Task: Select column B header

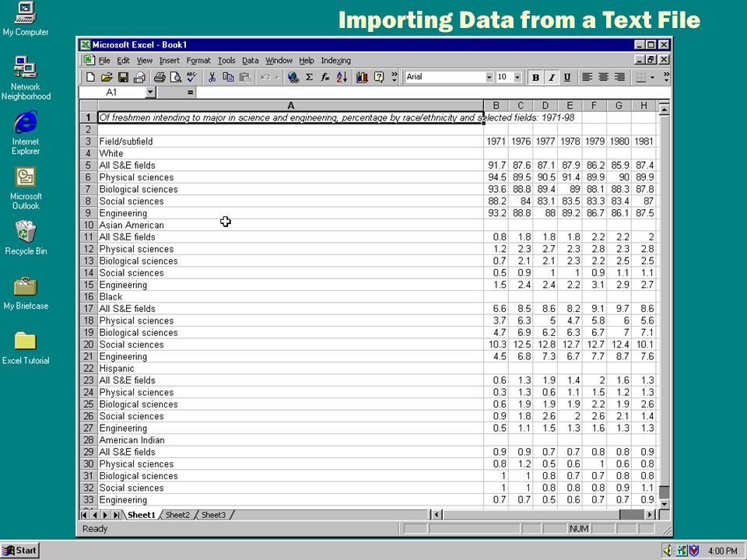Action: [496, 105]
